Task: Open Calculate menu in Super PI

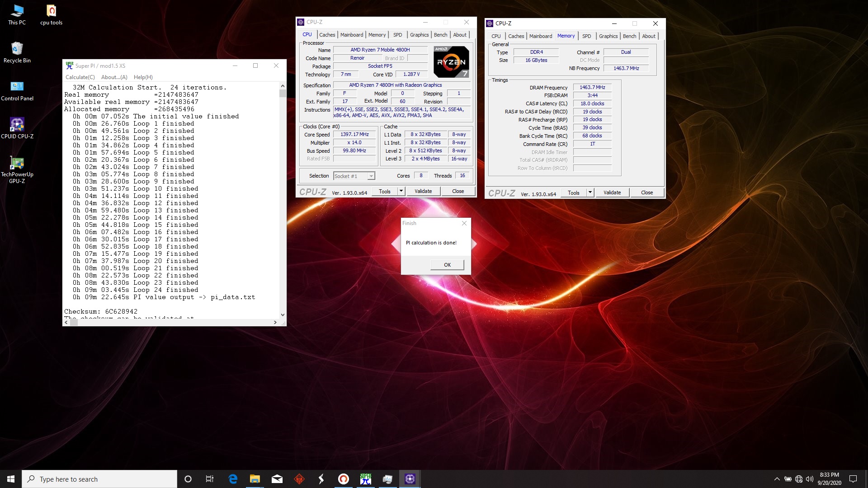Action: [x=80, y=77]
